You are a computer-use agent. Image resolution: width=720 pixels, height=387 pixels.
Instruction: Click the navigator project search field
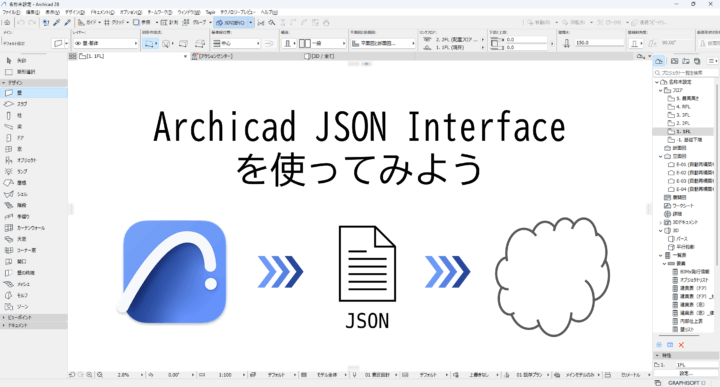(x=686, y=73)
